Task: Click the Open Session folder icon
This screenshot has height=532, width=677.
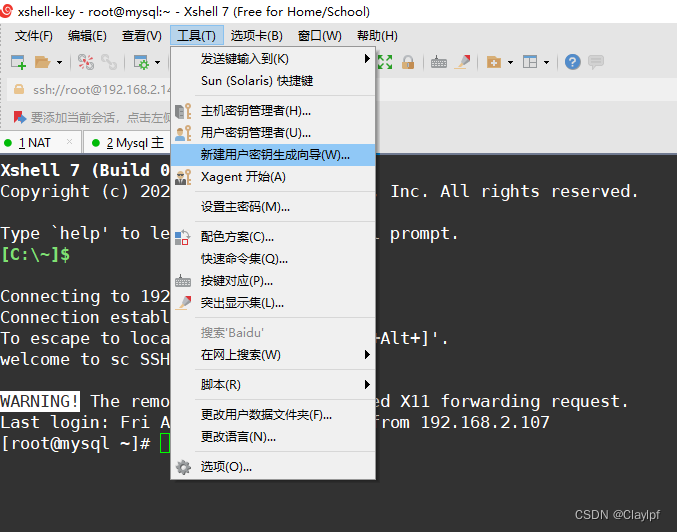Action: coord(43,62)
